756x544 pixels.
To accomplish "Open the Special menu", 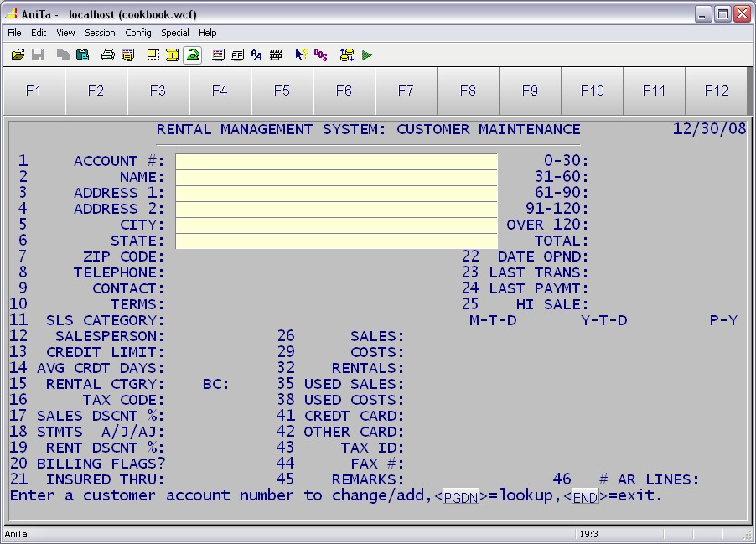I will tap(175, 33).
